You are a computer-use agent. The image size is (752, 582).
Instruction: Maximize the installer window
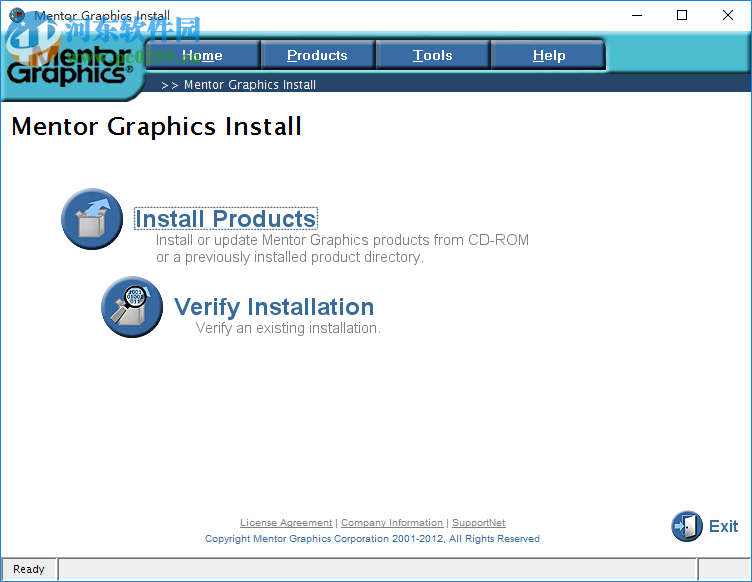tap(682, 15)
